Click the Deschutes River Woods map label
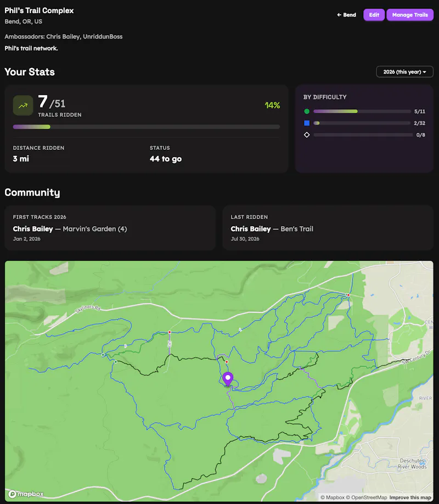This screenshot has width=439, height=504. pyautogui.click(x=412, y=463)
